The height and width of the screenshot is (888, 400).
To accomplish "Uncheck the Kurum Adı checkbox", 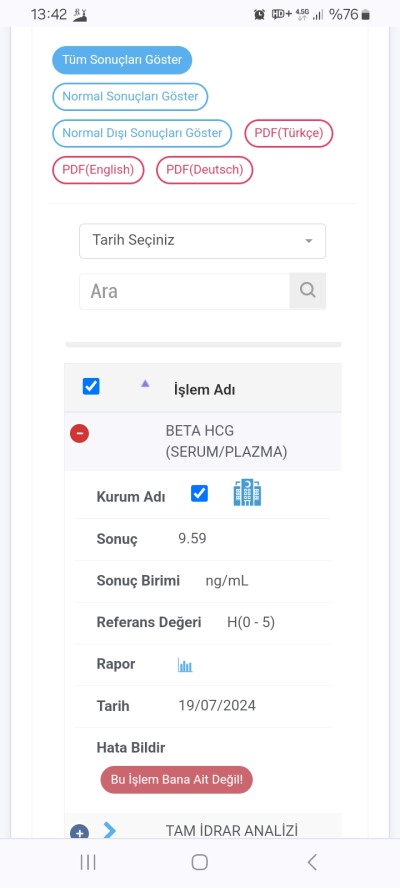I will [199, 493].
